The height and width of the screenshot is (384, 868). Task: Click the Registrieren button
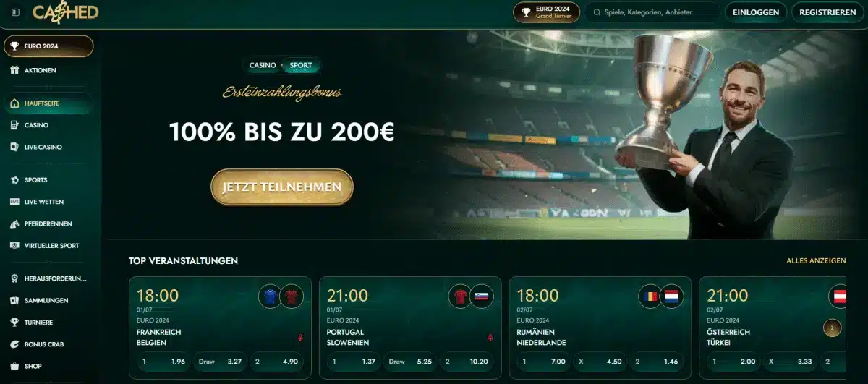tap(829, 12)
